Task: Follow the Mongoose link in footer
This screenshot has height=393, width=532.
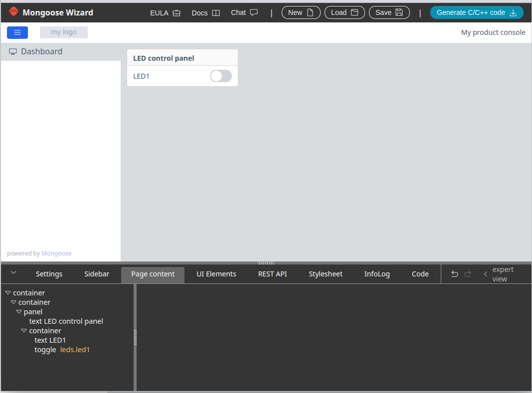Action: [x=56, y=254]
